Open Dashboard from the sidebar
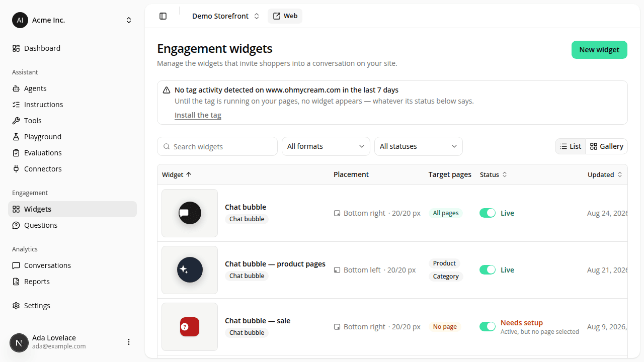The height and width of the screenshot is (362, 644). tap(72, 48)
